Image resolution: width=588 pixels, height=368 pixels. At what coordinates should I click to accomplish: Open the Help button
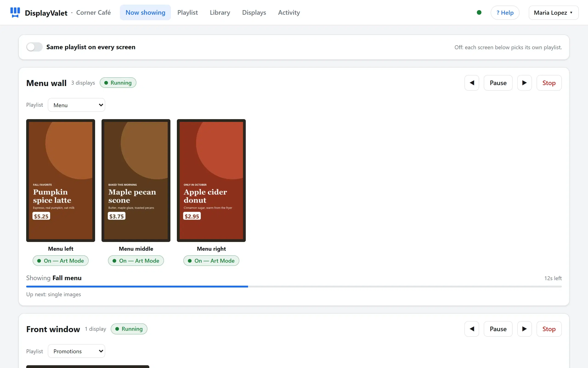(x=505, y=13)
